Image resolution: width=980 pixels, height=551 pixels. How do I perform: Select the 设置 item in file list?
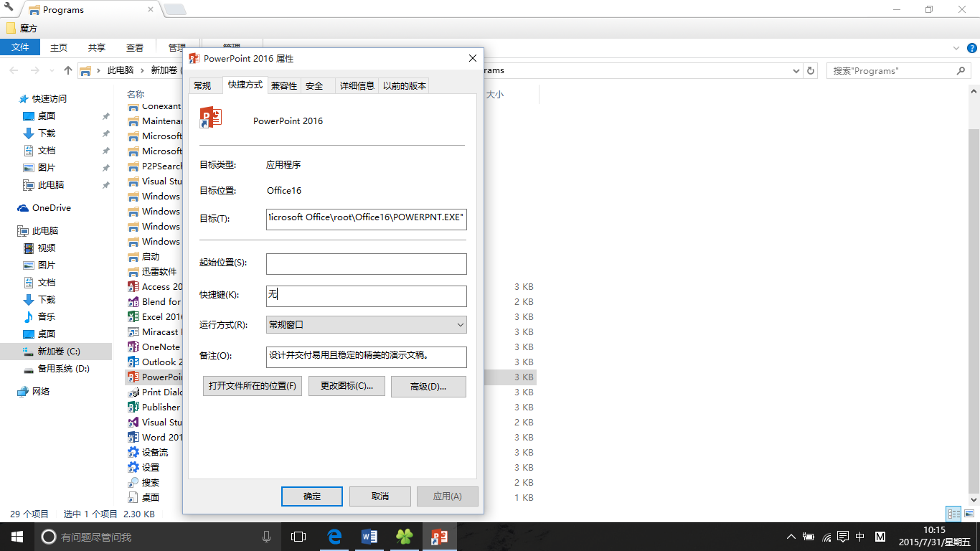[x=143, y=467]
